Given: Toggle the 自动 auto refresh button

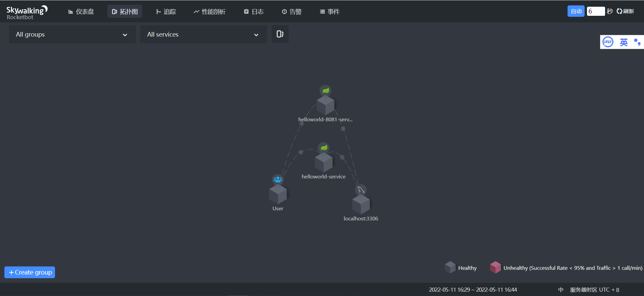Looking at the screenshot, I should [x=576, y=11].
